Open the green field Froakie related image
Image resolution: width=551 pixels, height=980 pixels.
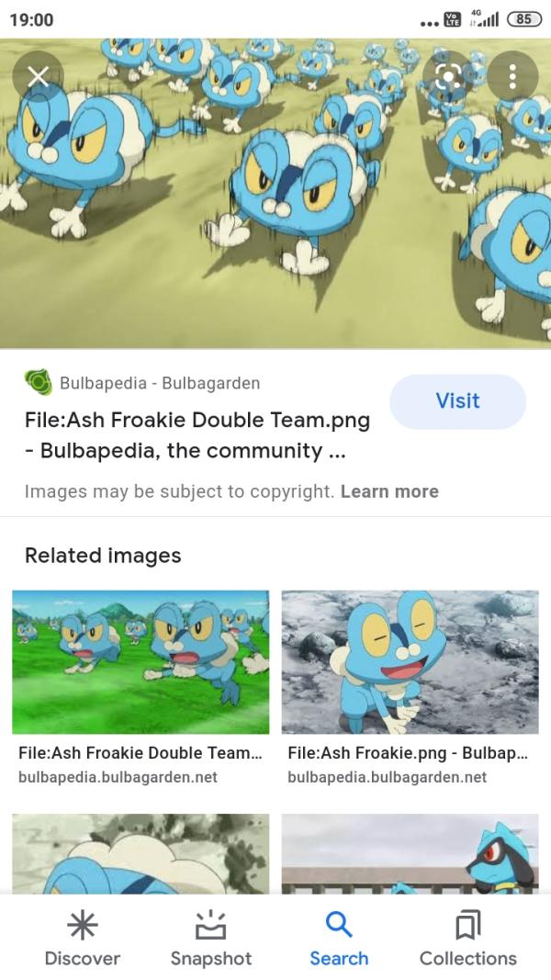141,662
